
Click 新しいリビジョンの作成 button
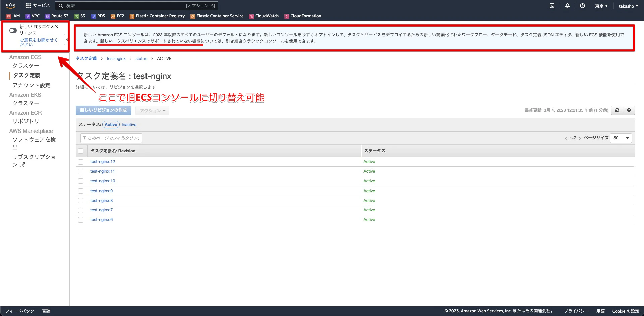point(104,110)
